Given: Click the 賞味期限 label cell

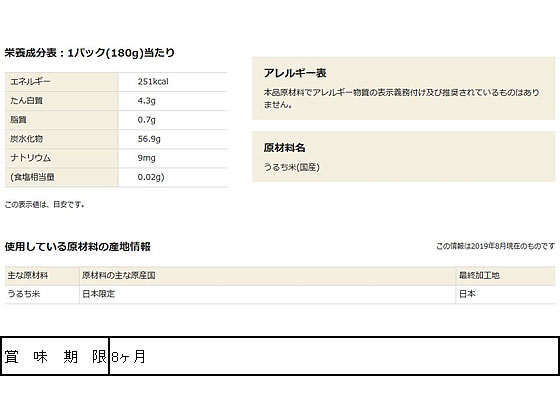Looking at the screenshot, I should (x=55, y=356).
